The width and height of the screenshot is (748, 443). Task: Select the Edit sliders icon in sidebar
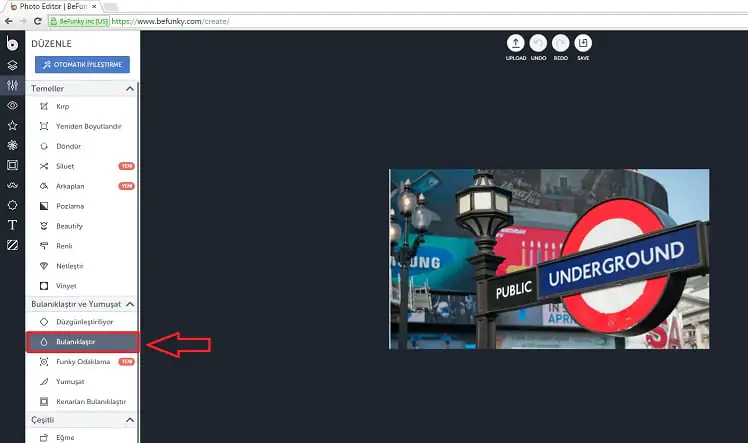coord(12,85)
